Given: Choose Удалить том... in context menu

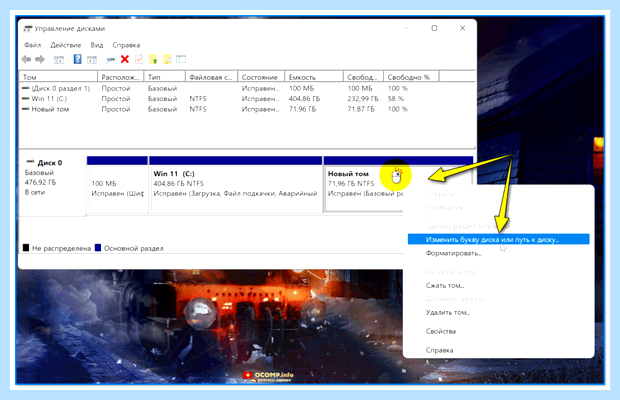Looking at the screenshot, I should click(448, 312).
